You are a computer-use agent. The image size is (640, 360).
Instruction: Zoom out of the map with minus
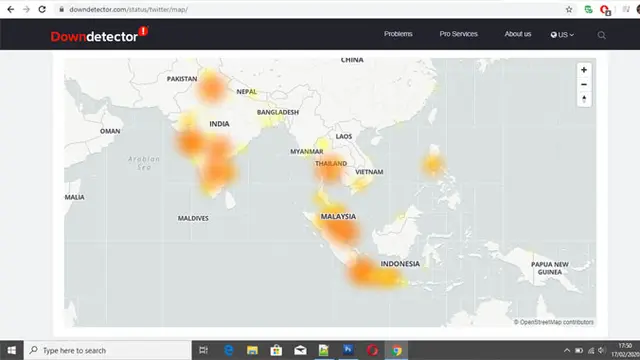click(584, 84)
